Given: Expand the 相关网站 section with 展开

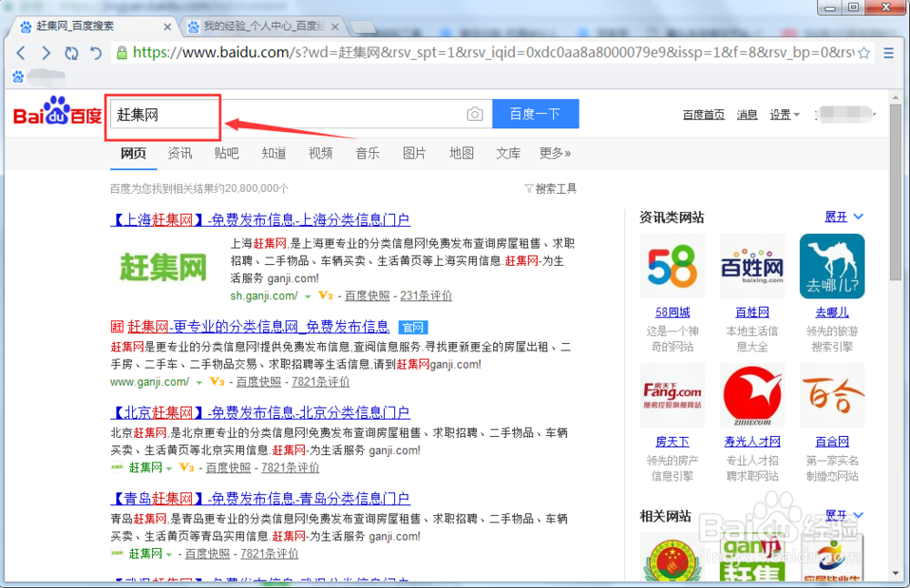Looking at the screenshot, I should 844,515.
